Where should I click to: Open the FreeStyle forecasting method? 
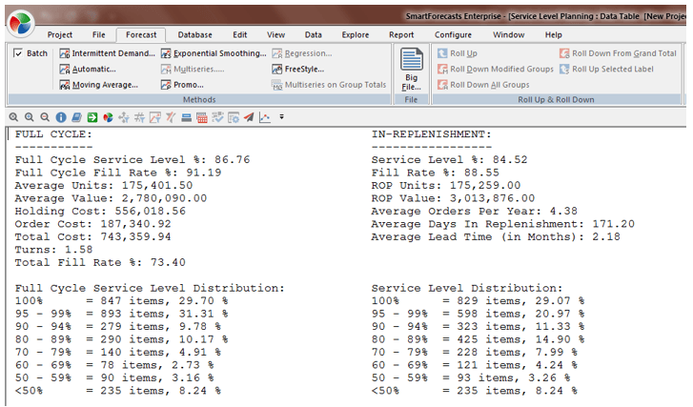tap(298, 69)
